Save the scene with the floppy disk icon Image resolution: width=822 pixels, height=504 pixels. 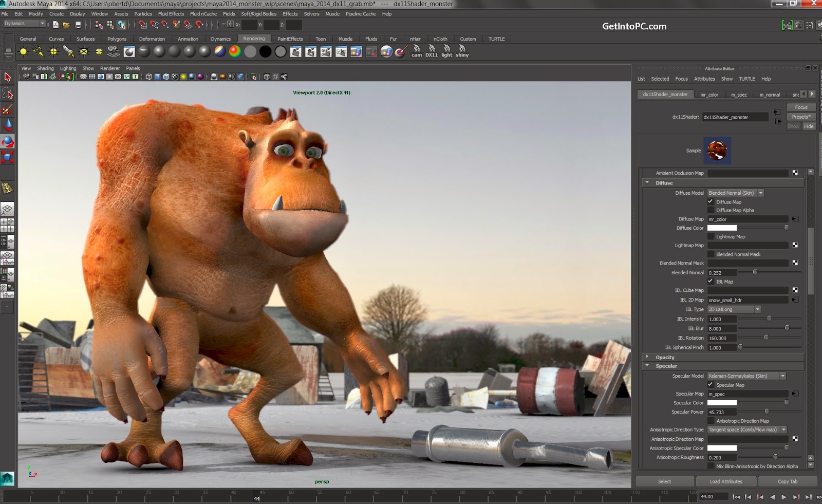[x=78, y=24]
